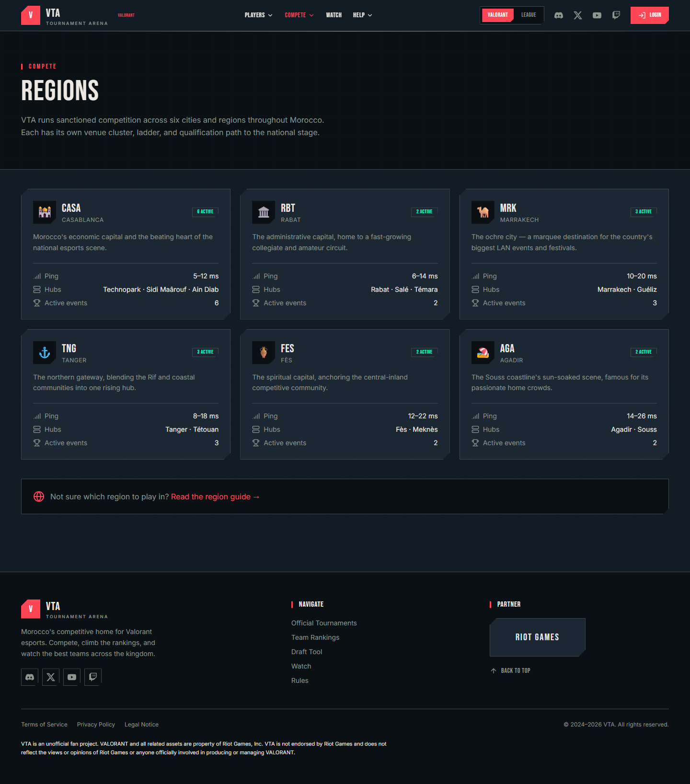The image size is (690, 784).
Task: Click Hubs server icon in RBT card
Action: (x=256, y=289)
